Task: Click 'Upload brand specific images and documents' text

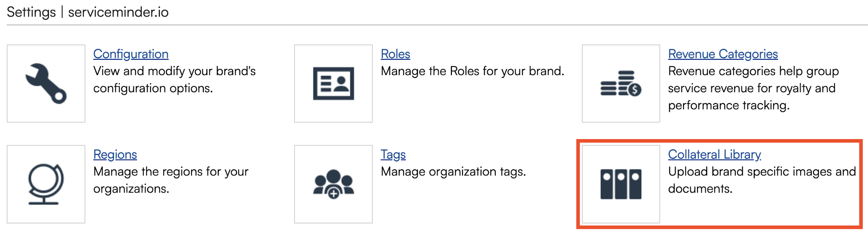Action: pos(762,180)
